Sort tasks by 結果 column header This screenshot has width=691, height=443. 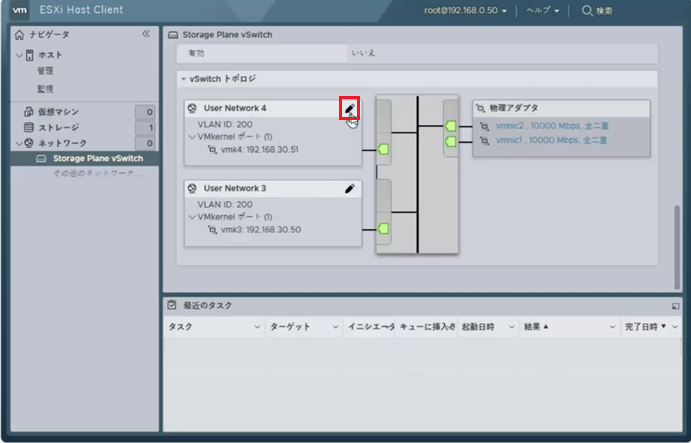536,327
